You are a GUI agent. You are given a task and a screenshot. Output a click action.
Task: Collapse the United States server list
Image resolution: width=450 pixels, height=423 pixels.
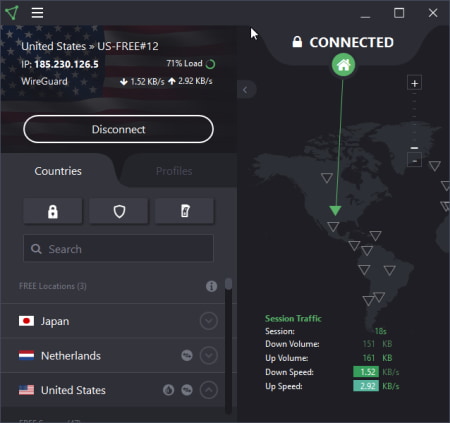click(209, 390)
